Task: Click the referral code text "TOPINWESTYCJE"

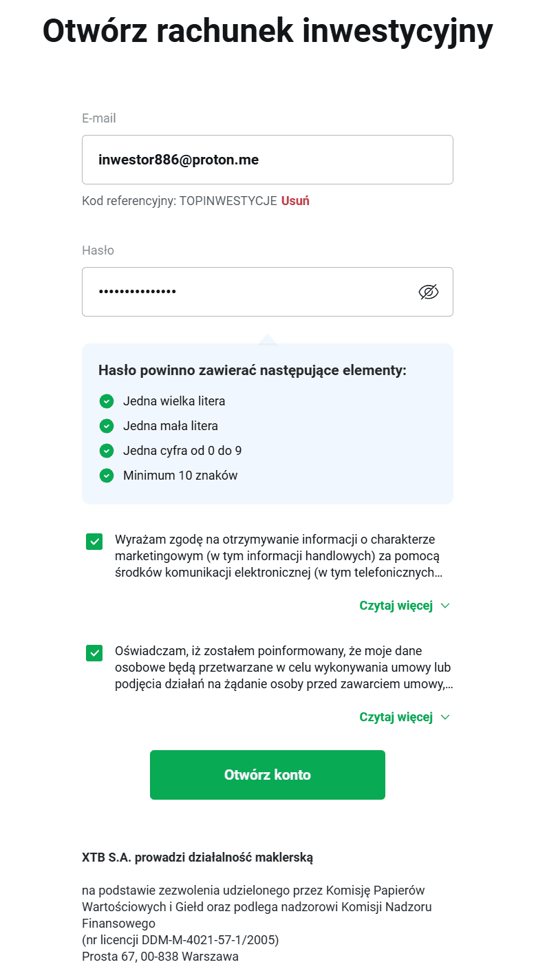Action: [228, 202]
